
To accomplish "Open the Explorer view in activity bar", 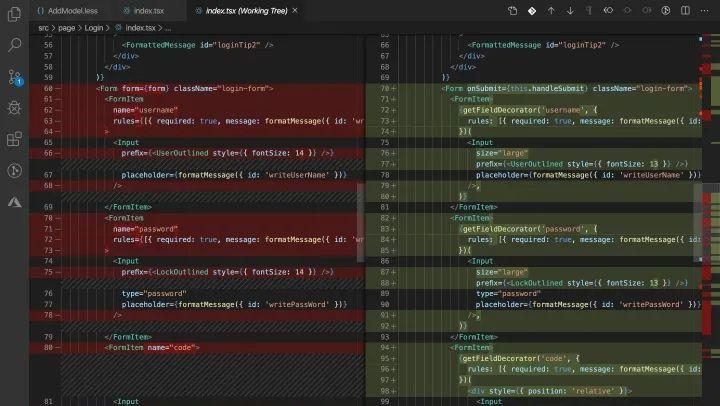I will click(14, 14).
